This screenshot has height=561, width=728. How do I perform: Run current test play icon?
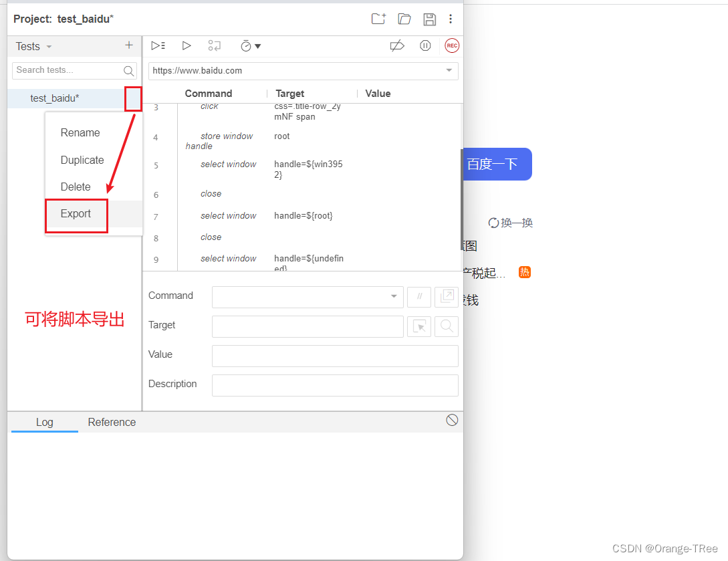187,45
